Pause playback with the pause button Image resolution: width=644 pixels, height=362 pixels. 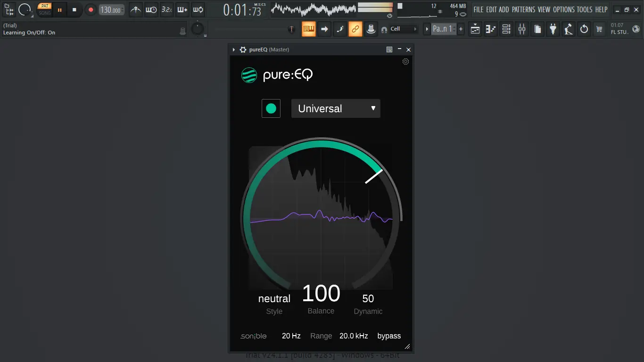pyautogui.click(x=60, y=9)
